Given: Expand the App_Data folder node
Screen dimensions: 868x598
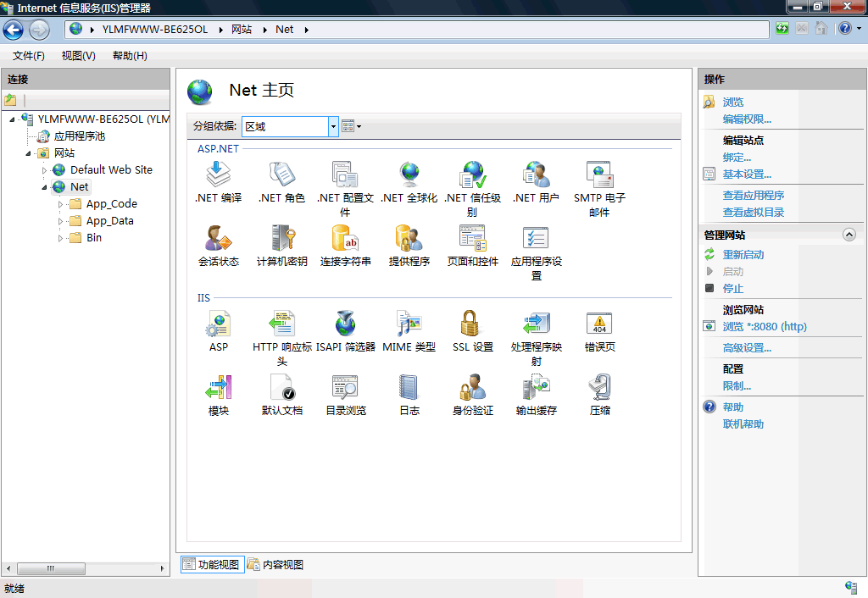Looking at the screenshot, I should [60, 221].
